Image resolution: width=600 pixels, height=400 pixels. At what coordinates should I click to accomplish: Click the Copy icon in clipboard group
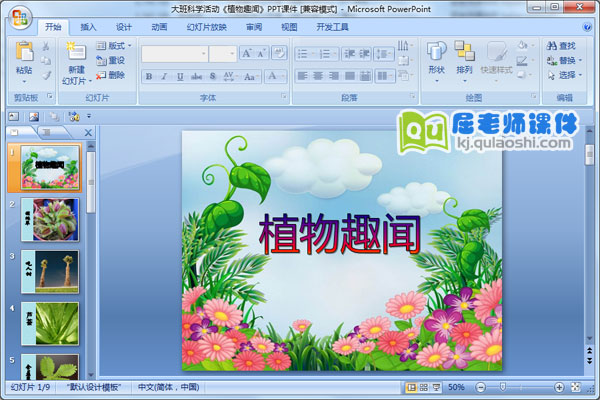tap(46, 60)
